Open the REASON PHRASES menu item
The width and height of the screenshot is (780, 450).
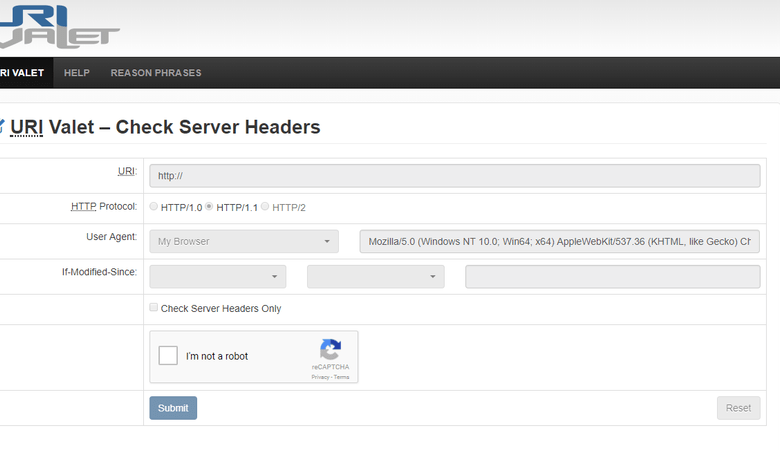click(156, 73)
